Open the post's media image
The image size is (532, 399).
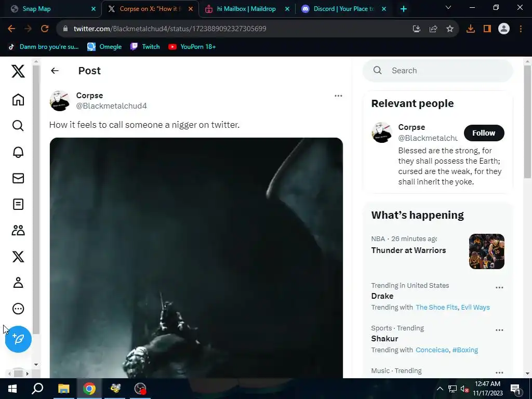pos(196,258)
